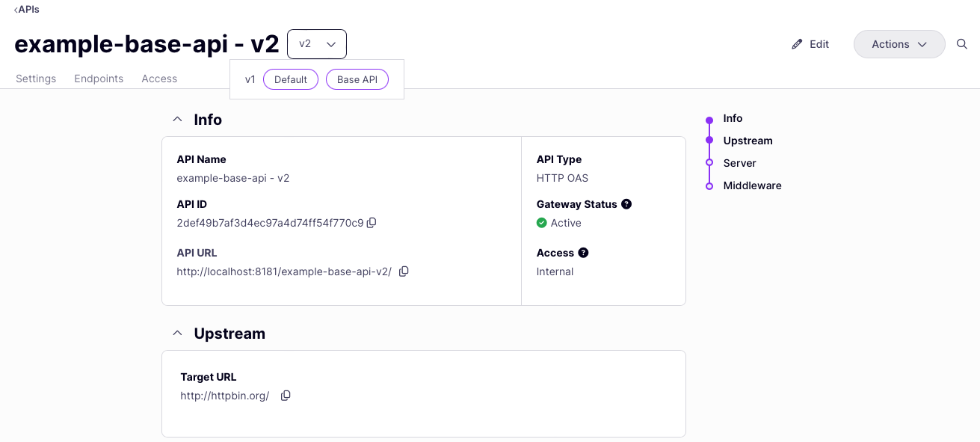980x442 pixels.
Task: Copy the API ID with the copy icon
Action: [372, 223]
